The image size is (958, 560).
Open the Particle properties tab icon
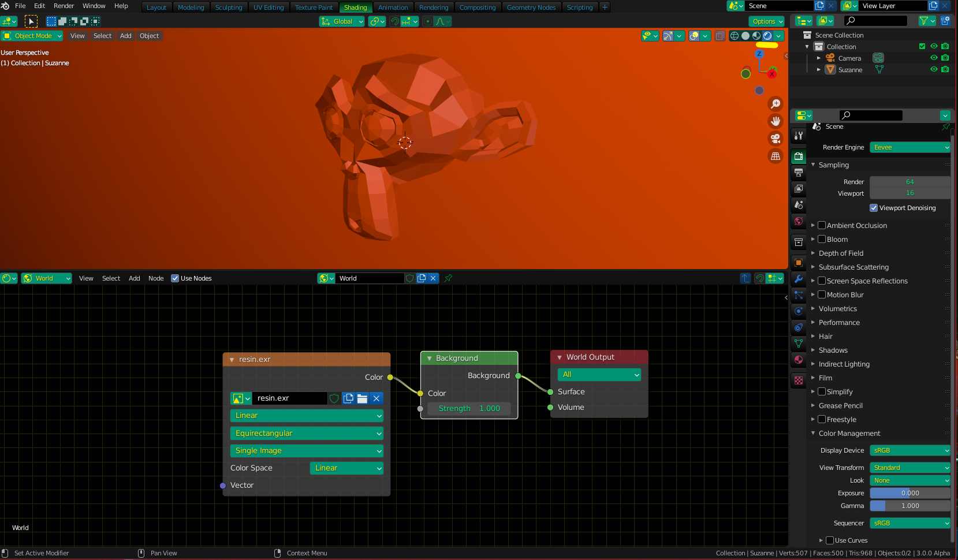pos(799,295)
